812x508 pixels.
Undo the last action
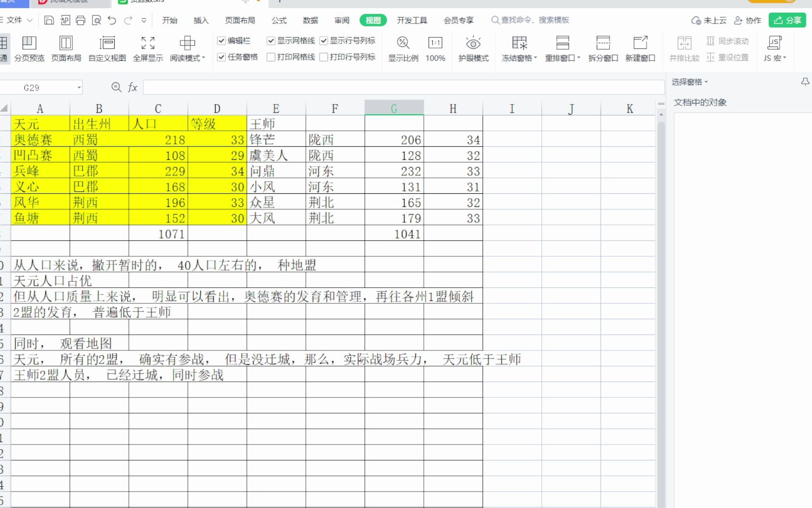(112, 20)
